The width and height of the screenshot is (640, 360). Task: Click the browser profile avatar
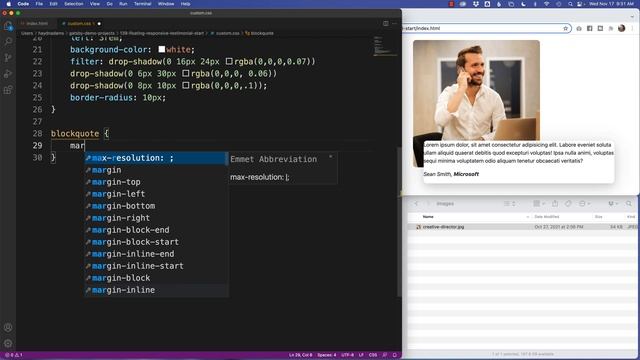coord(622,28)
